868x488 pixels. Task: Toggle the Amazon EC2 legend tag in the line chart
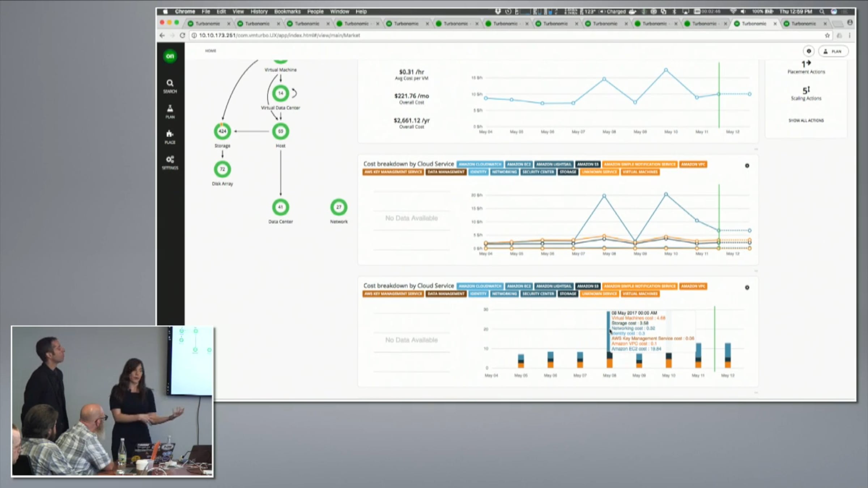click(x=518, y=164)
